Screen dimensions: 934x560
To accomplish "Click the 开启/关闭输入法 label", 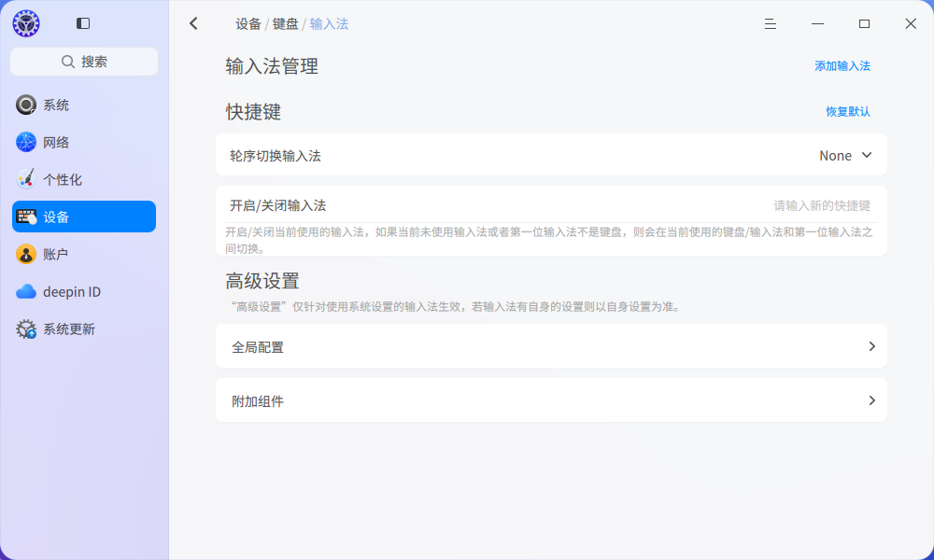I will point(277,205).
